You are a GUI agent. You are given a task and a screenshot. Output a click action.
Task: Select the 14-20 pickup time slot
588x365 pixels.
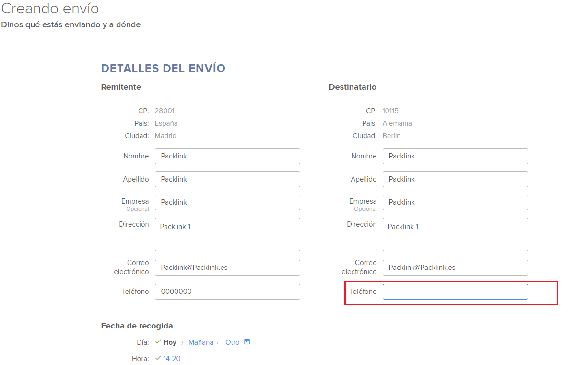pos(172,359)
